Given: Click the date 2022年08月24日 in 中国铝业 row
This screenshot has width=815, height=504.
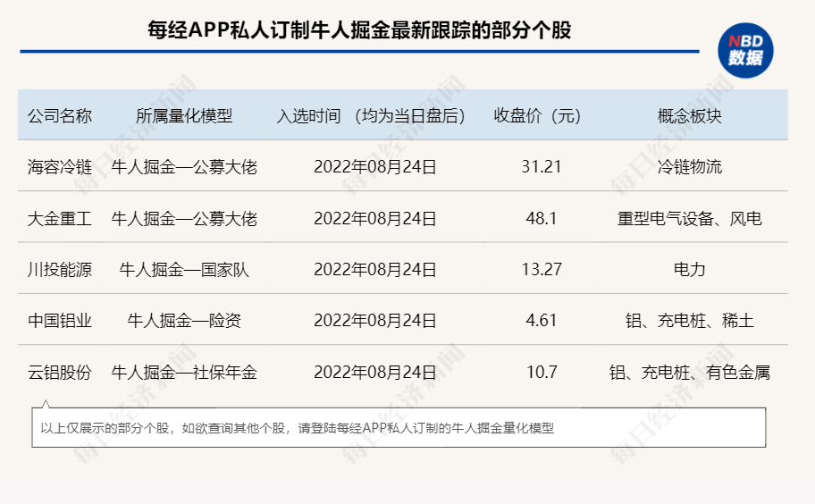Looking at the screenshot, I should pos(374,321).
